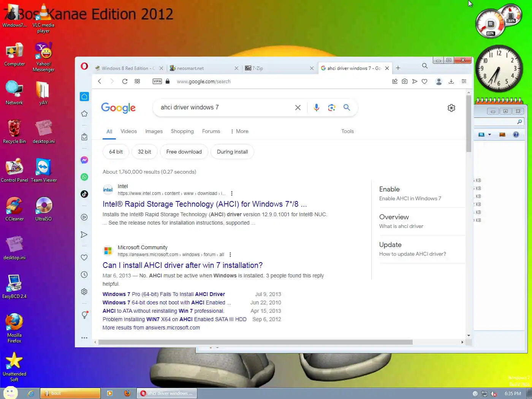Open the heart Pinboards icon in sidebar
This screenshot has height=399, width=532.
pos(84,257)
